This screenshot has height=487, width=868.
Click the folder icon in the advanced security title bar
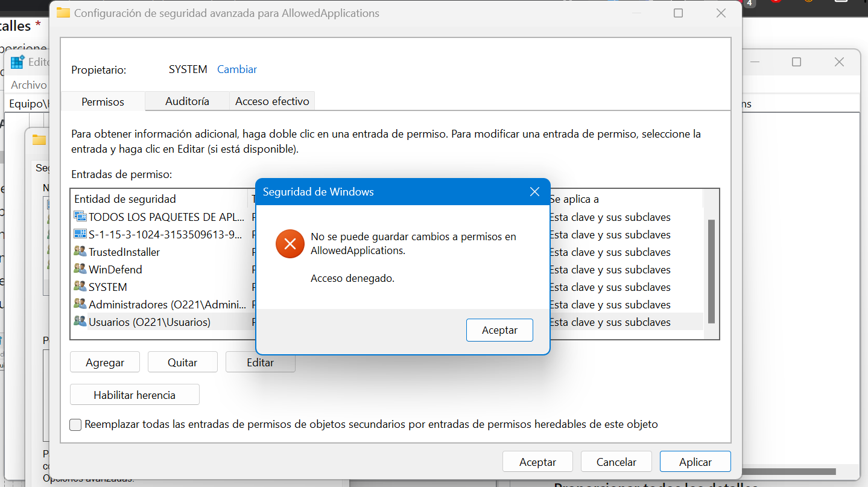pyautogui.click(x=63, y=13)
